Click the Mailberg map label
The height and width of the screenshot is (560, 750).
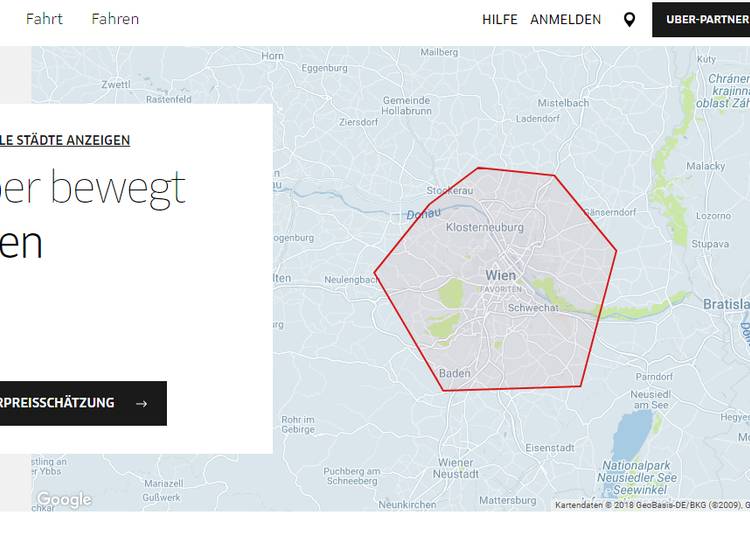coord(439,52)
